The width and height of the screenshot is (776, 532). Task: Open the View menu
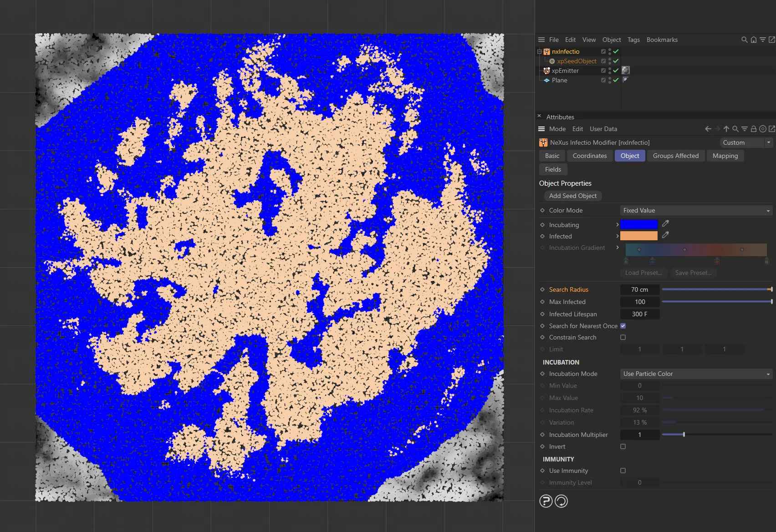(x=589, y=40)
